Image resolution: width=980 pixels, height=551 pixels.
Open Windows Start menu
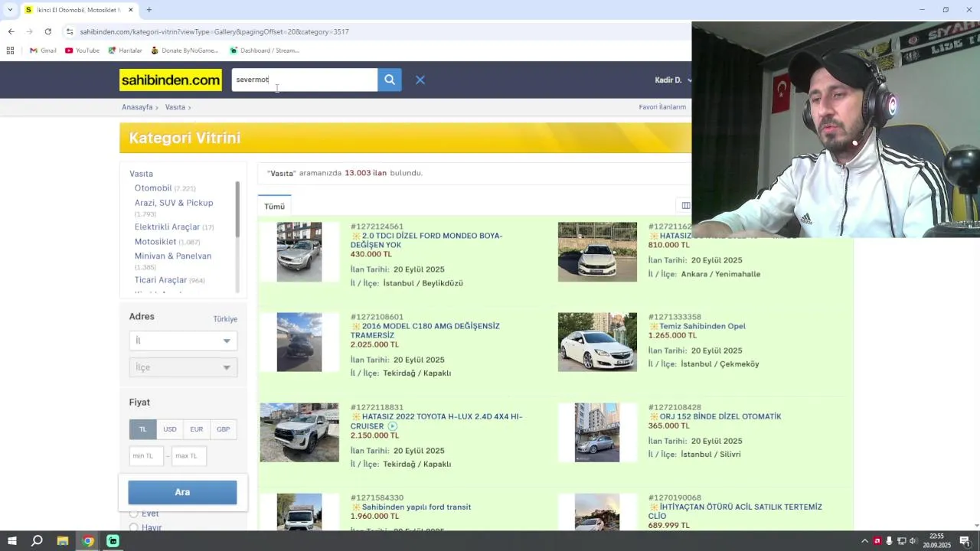(11, 541)
